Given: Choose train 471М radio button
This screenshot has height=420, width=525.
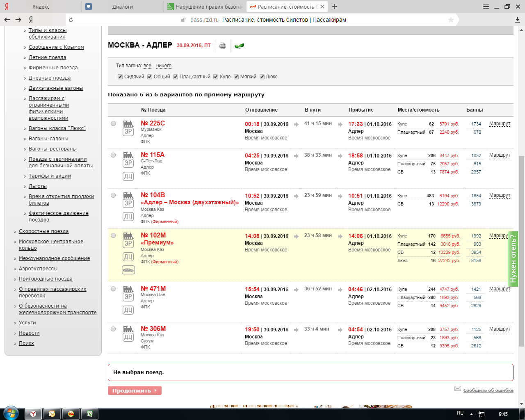Looking at the screenshot, I should click(x=113, y=289).
